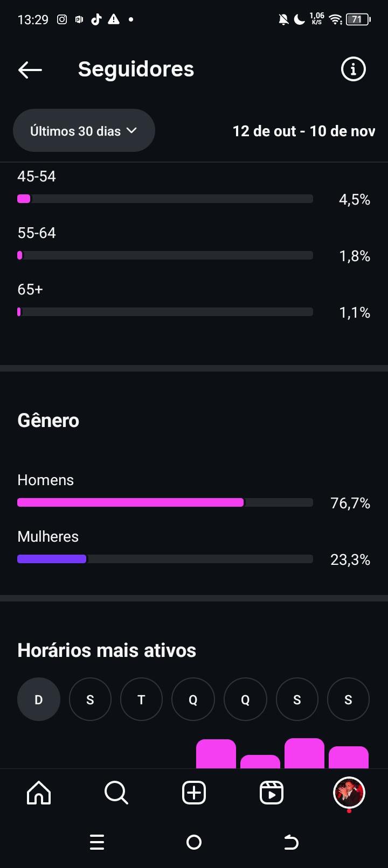Select the T (terça) day toggle
The width and height of the screenshot is (388, 868).
[x=141, y=699]
